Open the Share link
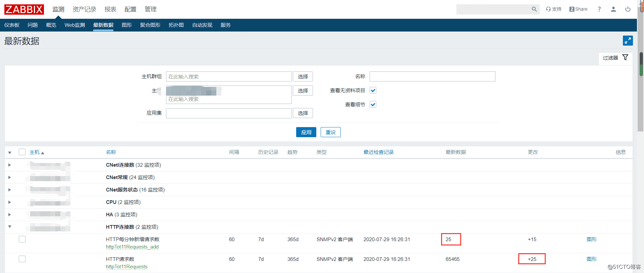The width and height of the screenshot is (644, 273). pyautogui.click(x=578, y=9)
